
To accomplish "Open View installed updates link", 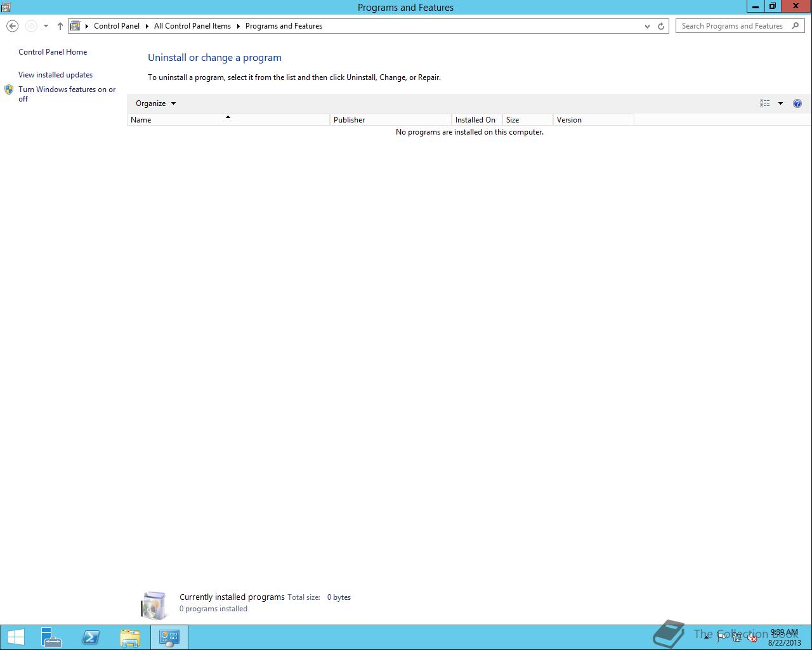I will pyautogui.click(x=55, y=75).
